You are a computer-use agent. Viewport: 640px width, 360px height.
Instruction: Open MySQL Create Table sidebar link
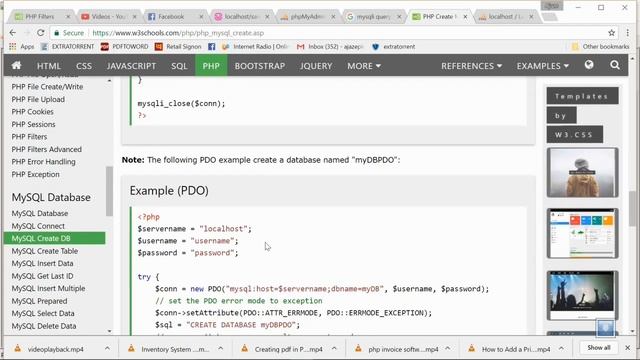(x=44, y=251)
